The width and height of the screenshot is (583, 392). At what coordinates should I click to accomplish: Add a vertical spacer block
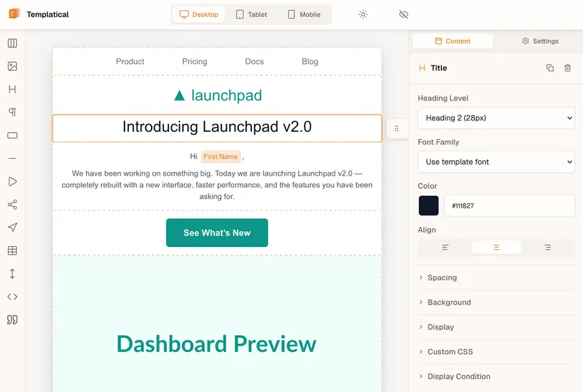click(12, 274)
